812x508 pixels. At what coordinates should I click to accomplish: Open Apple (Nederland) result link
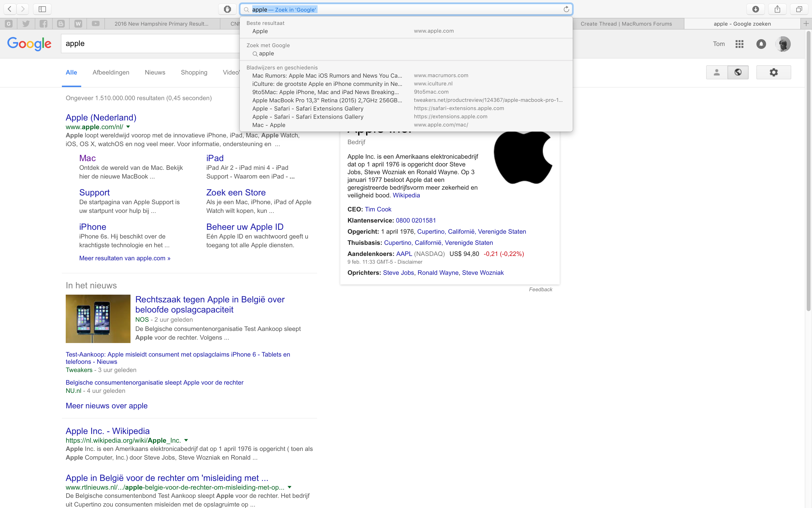(101, 118)
